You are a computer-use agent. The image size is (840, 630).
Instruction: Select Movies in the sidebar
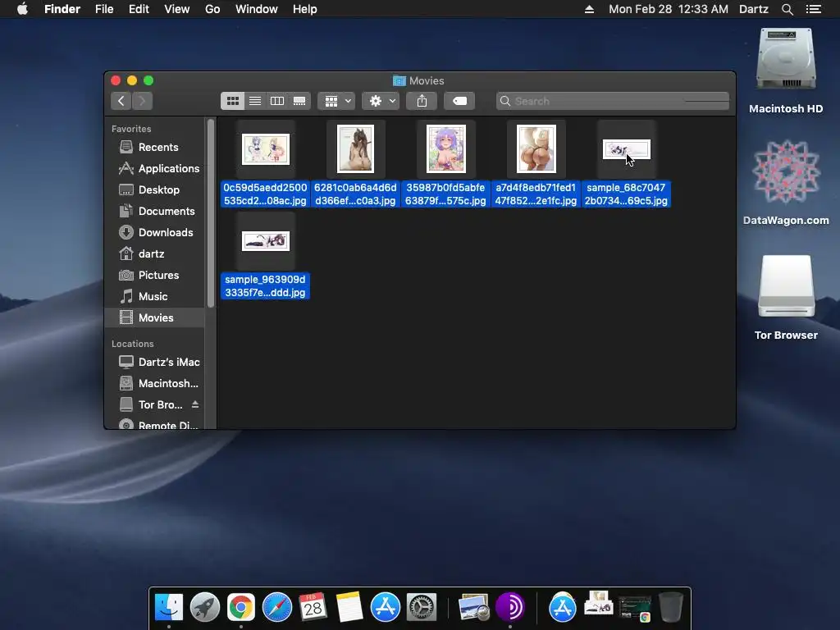pos(155,317)
